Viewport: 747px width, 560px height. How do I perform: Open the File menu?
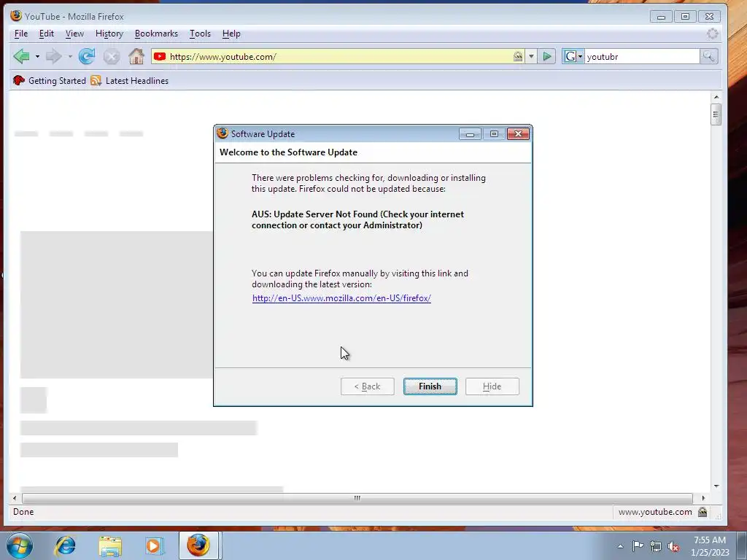[21, 34]
